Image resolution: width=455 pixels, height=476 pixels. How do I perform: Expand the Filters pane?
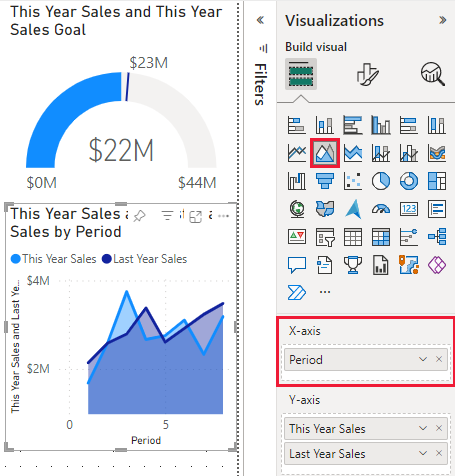260,20
